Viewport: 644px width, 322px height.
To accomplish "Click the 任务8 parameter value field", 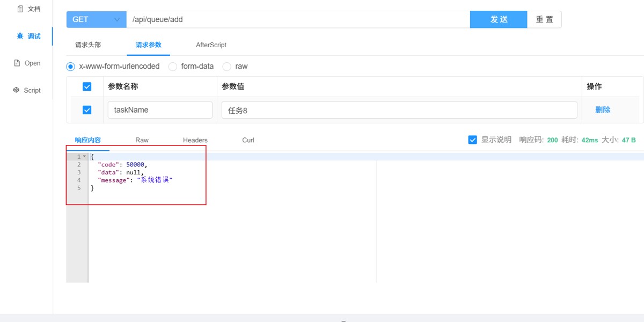I will (399, 110).
